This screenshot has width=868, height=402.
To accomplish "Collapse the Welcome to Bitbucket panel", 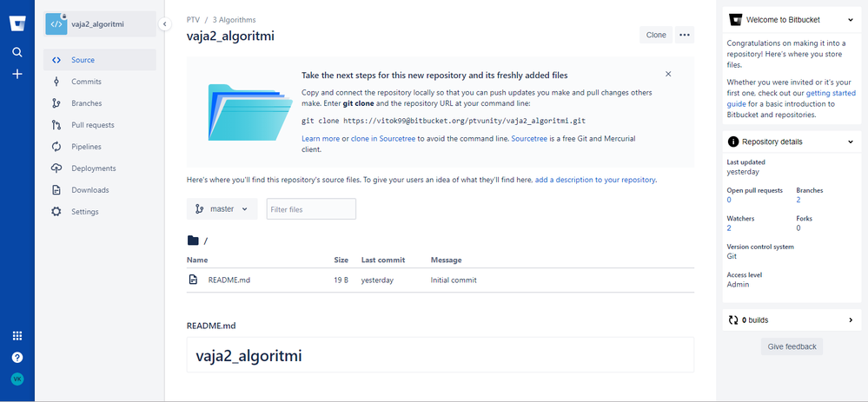I will click(x=851, y=20).
